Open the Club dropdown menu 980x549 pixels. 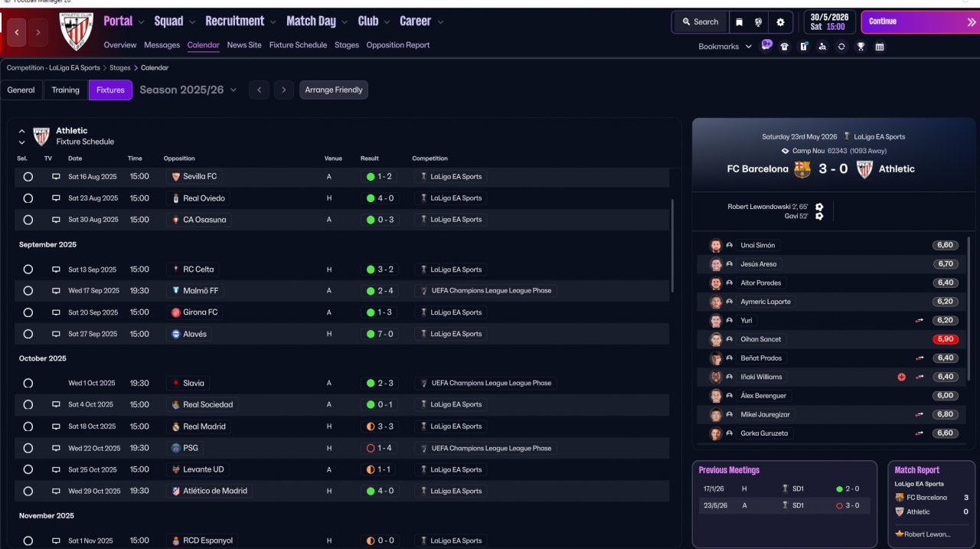[374, 21]
